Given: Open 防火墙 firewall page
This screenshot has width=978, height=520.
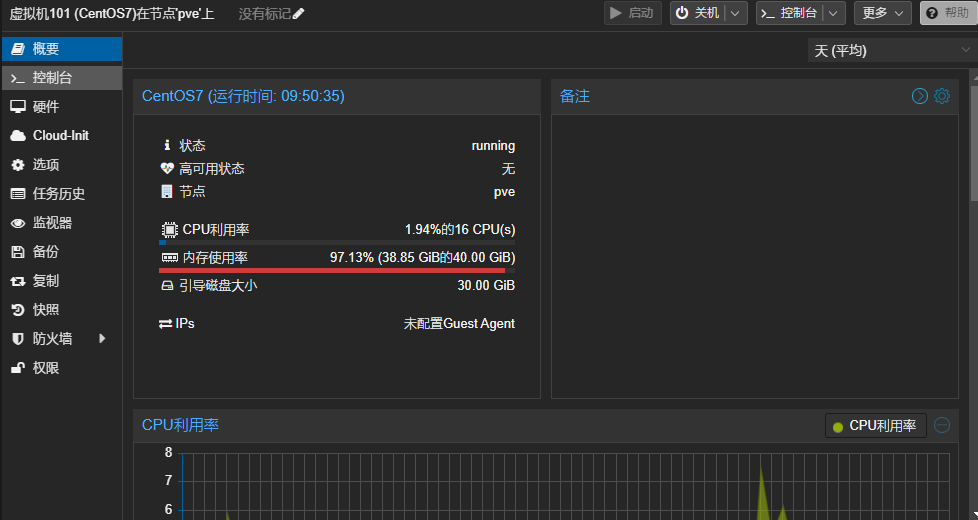Looking at the screenshot, I should click(x=62, y=339).
